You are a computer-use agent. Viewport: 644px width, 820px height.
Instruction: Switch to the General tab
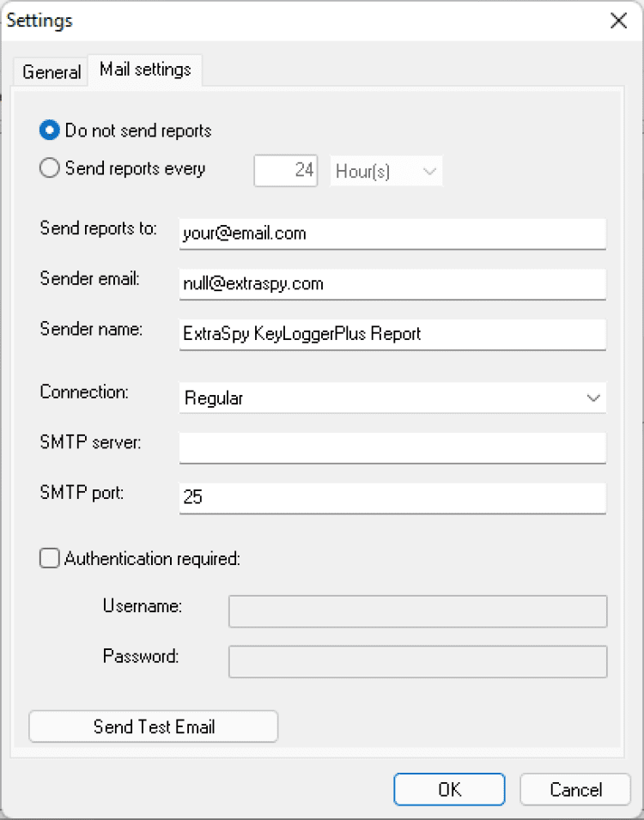click(52, 72)
